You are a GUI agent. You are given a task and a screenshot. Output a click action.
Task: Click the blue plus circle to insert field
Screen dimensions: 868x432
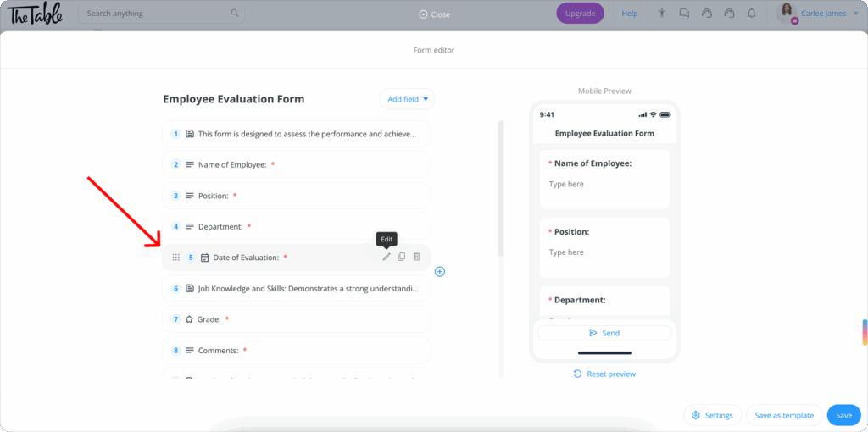[440, 272]
